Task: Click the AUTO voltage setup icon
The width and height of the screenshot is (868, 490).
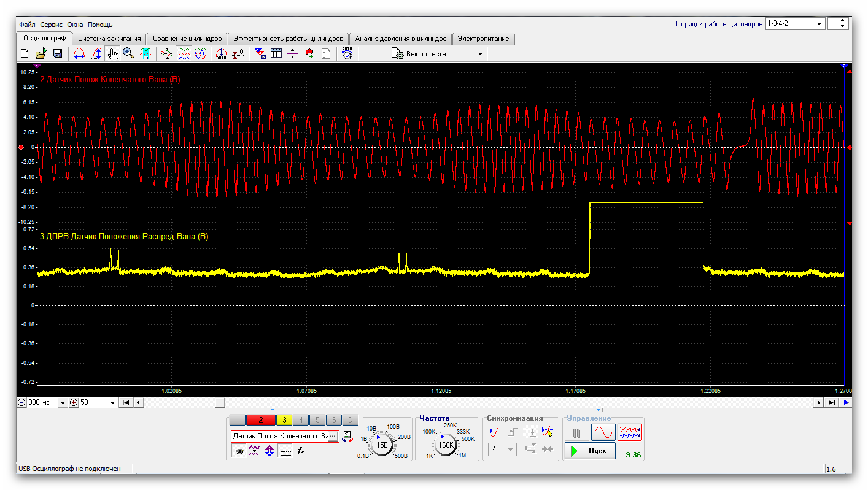Action: (347, 53)
